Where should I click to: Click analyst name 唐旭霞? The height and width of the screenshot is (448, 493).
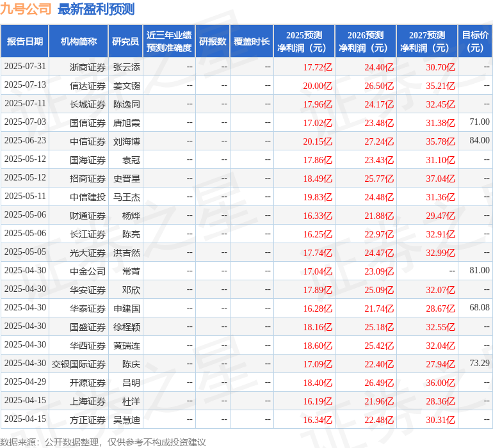127,122
